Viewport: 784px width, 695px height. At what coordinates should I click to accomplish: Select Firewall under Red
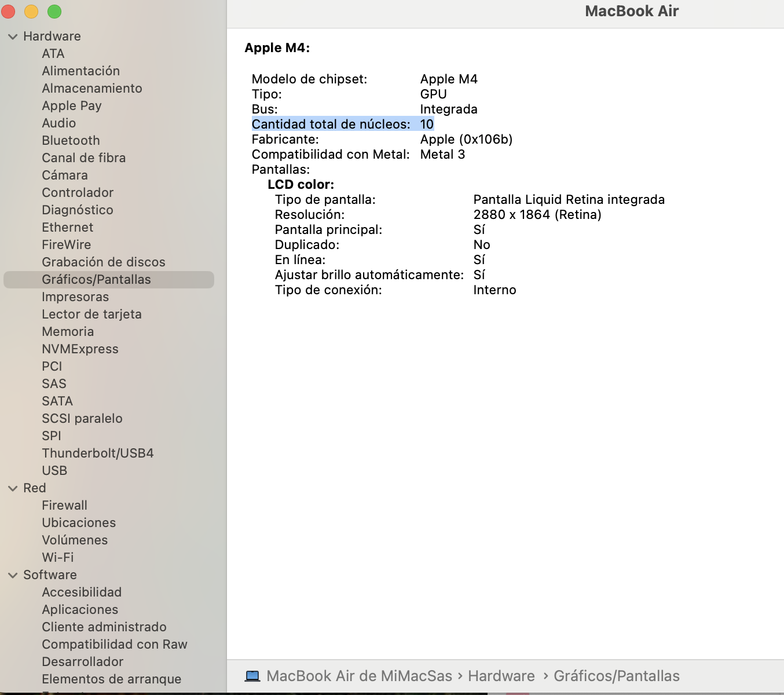64,505
